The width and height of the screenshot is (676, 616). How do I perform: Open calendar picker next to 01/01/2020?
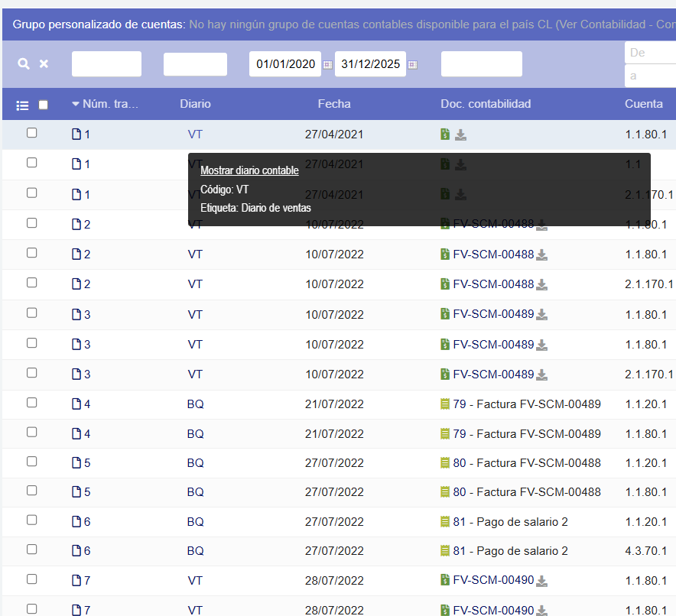pyautogui.click(x=327, y=65)
